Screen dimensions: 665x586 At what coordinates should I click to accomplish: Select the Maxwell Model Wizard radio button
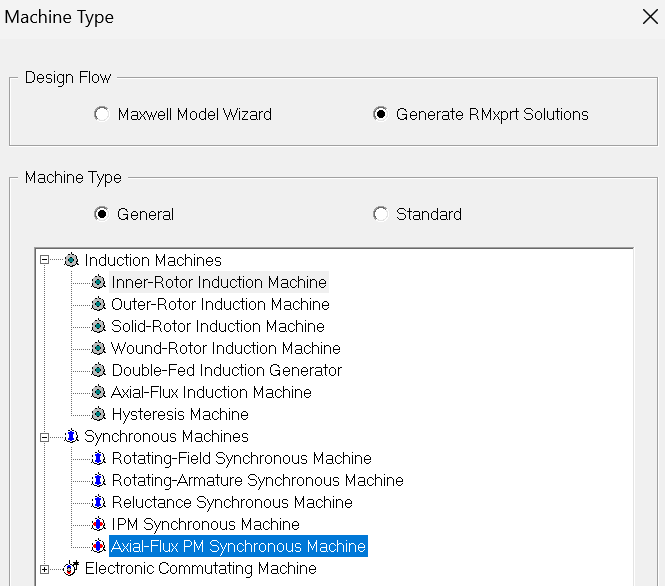pyautogui.click(x=101, y=114)
